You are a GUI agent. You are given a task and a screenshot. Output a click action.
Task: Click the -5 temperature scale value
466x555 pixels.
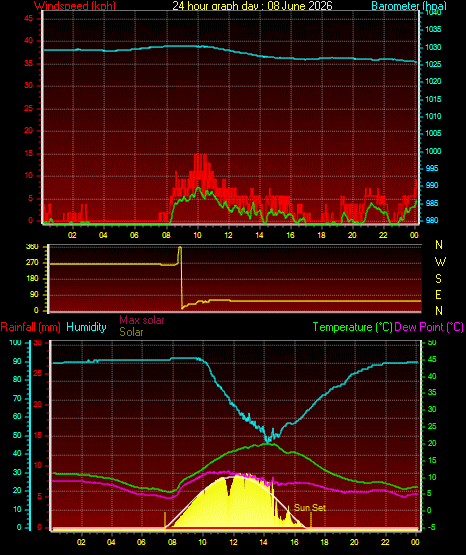432,527
